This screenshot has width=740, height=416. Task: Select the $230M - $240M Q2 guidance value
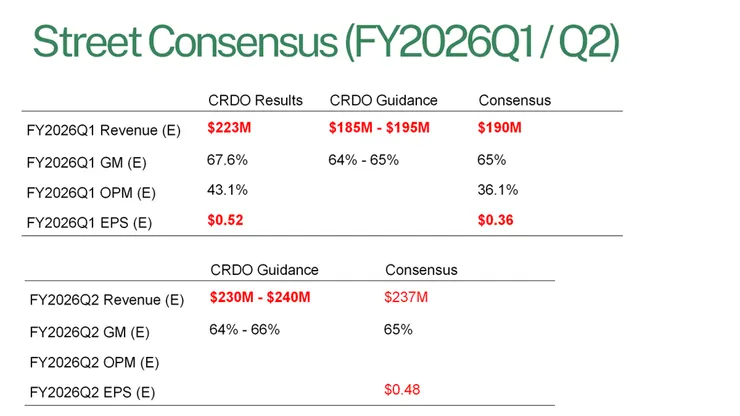(260, 297)
